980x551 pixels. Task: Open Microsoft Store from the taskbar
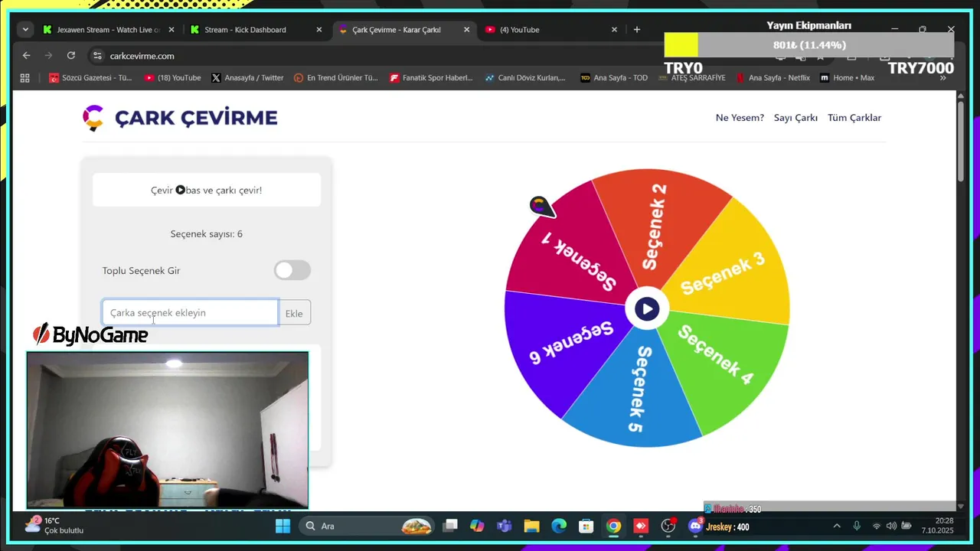click(x=586, y=526)
